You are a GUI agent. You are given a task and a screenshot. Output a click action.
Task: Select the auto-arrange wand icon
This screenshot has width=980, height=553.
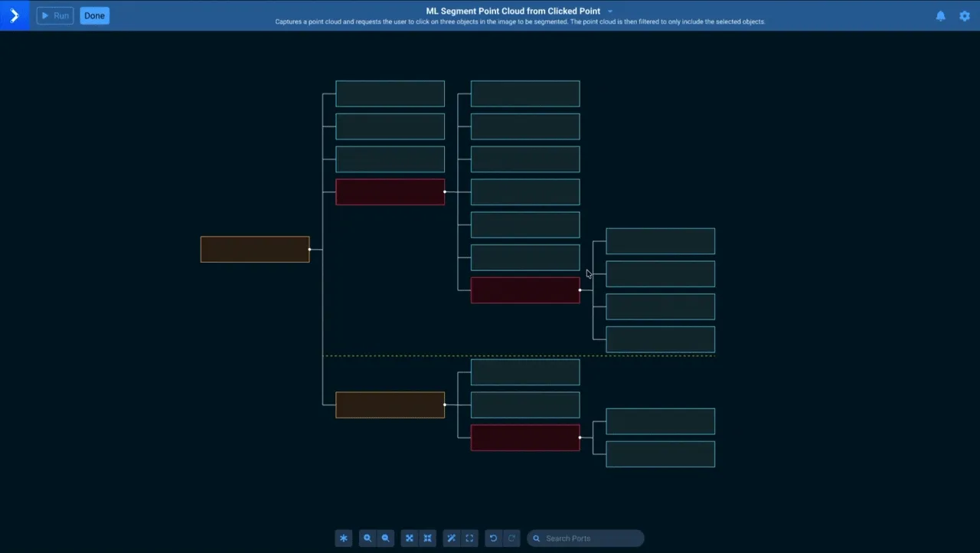[451, 538]
